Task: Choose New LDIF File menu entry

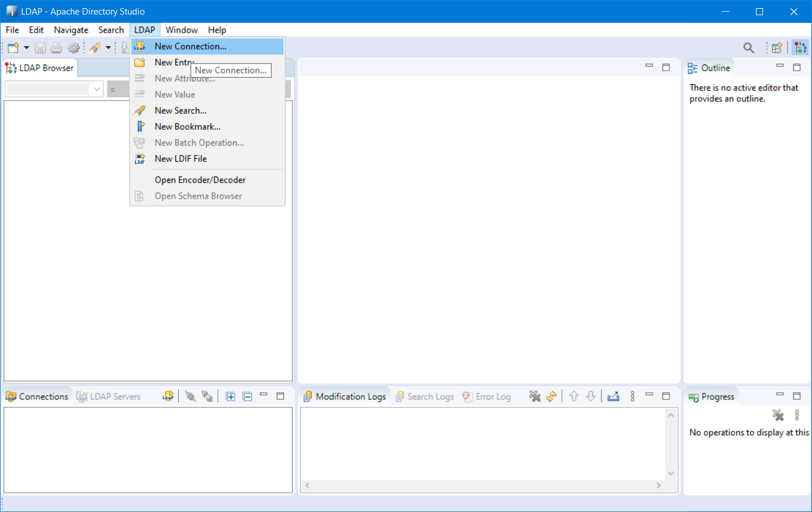Action: (x=207, y=158)
